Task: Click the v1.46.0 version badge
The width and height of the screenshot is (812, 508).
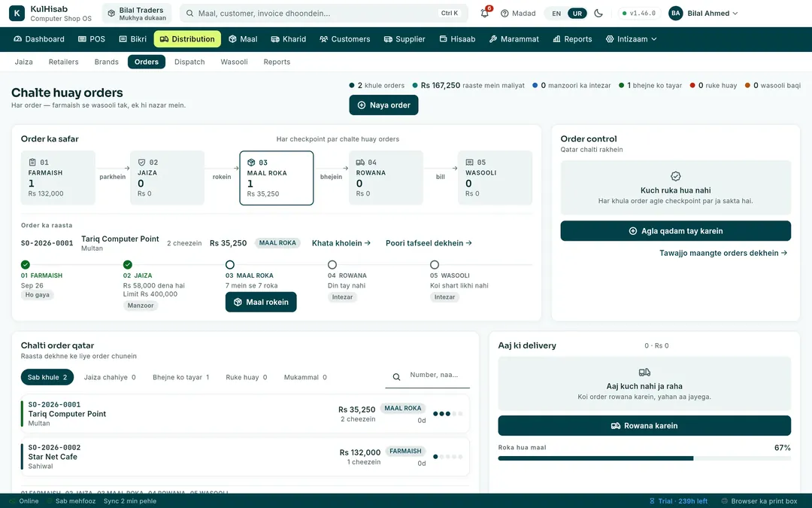Action: [639, 14]
